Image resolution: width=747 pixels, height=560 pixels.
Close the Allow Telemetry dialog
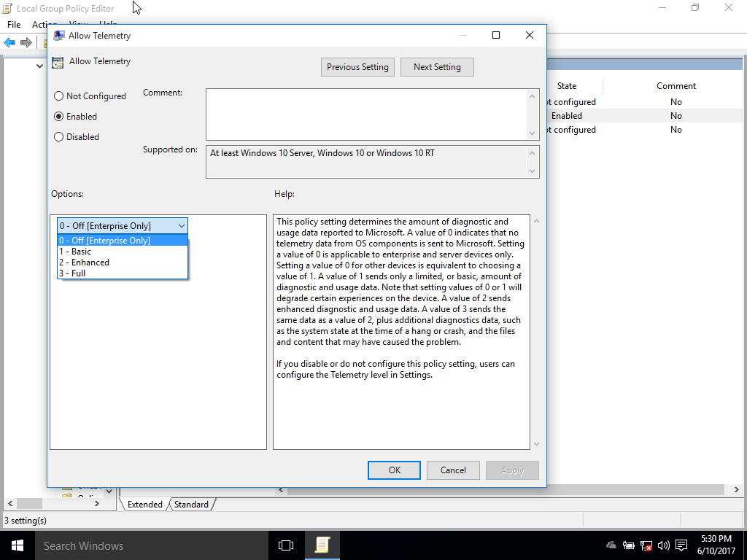coord(530,35)
